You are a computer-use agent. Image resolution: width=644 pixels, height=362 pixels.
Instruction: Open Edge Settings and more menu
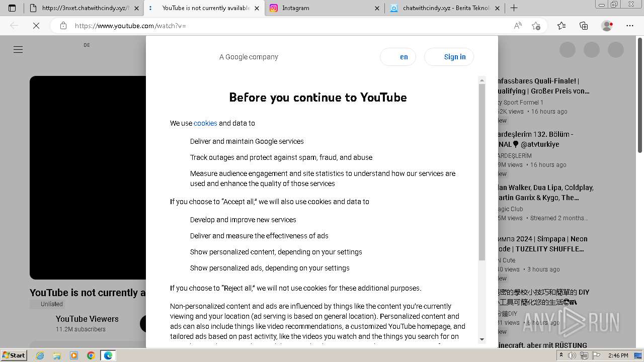click(x=630, y=26)
